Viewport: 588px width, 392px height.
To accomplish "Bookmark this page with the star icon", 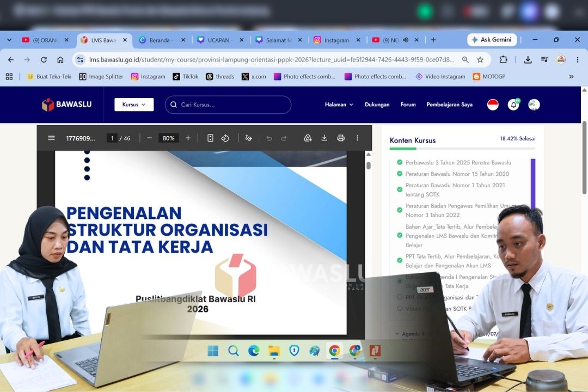I will (x=480, y=60).
